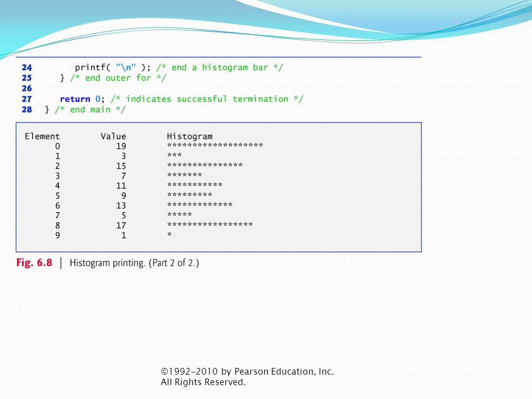Click line number 25 in code listing
532x399 pixels.
click(x=27, y=78)
